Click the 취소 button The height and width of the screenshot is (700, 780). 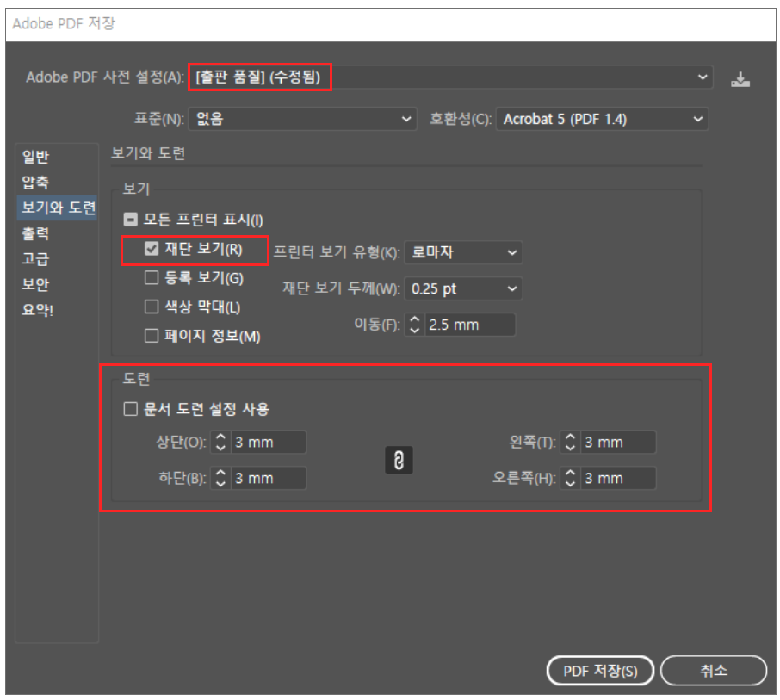coord(714,671)
